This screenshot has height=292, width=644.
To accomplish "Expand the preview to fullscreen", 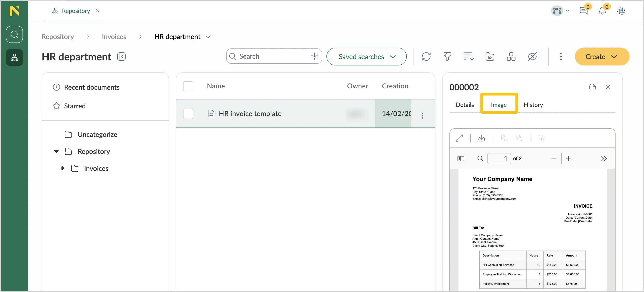I will point(459,138).
